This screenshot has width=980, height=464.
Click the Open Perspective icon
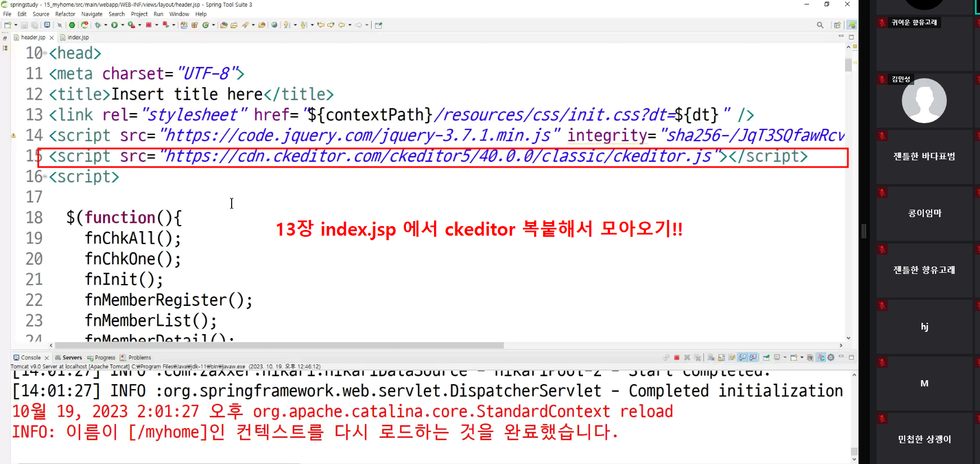coord(837,25)
